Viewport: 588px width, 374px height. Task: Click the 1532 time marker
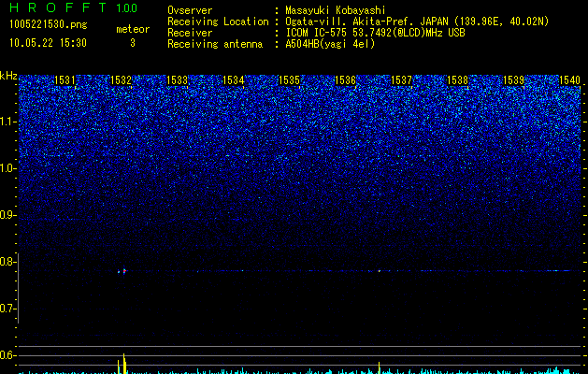[x=122, y=80]
